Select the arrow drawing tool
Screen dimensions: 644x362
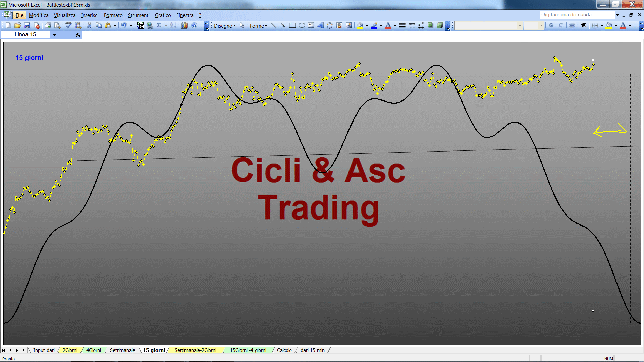(x=283, y=25)
